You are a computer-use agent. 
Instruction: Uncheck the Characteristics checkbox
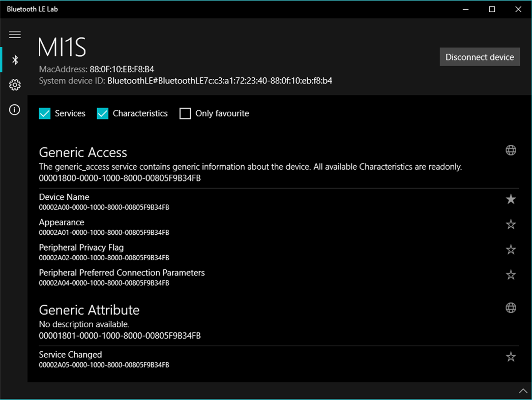[x=102, y=113]
